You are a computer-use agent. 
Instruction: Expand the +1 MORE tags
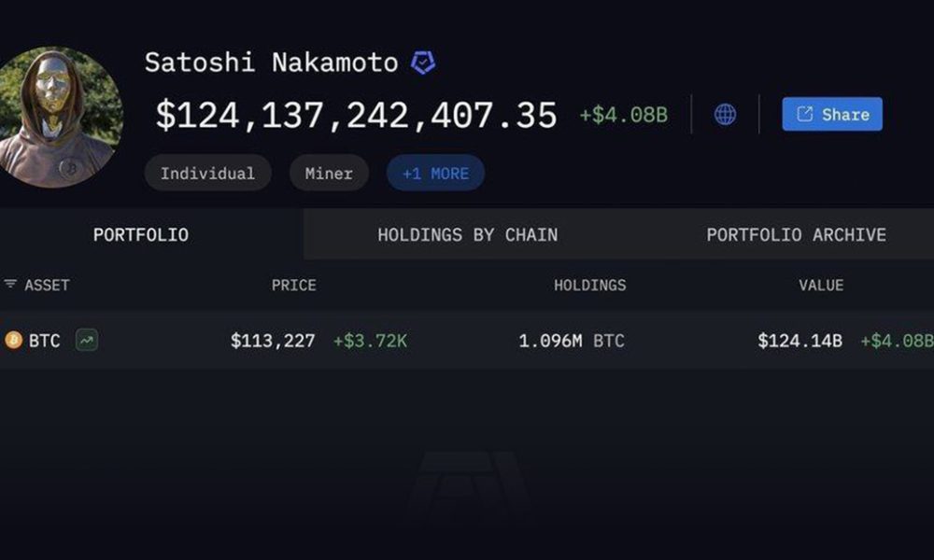coord(435,174)
